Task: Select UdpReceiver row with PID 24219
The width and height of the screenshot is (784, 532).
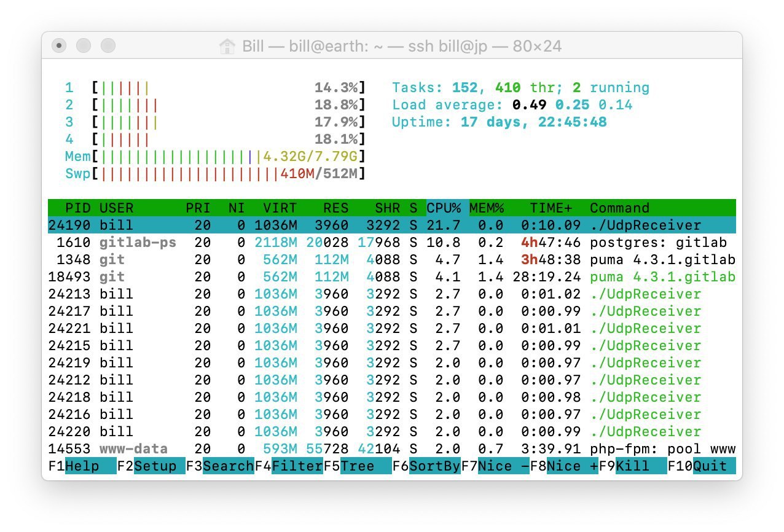Action: 392,362
